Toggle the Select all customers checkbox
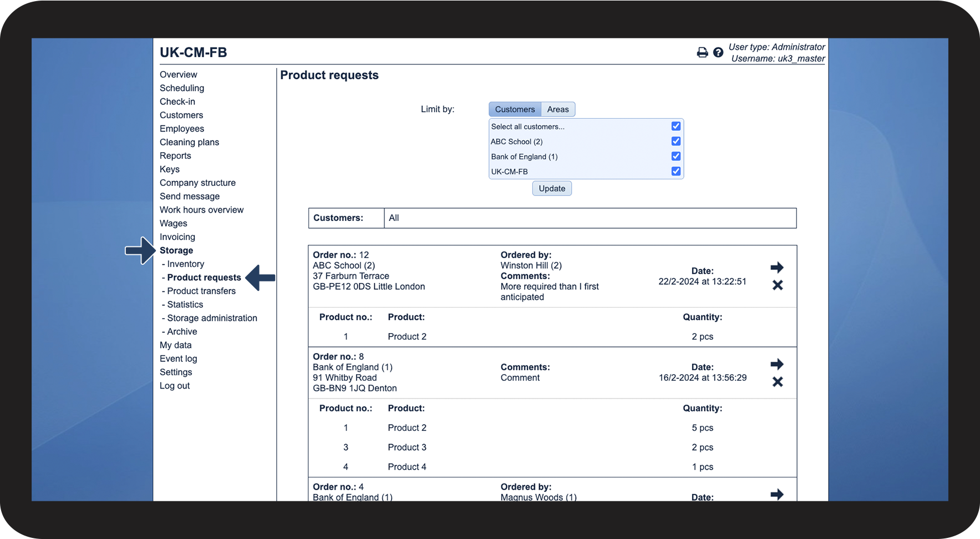The image size is (980, 539). pyautogui.click(x=676, y=127)
